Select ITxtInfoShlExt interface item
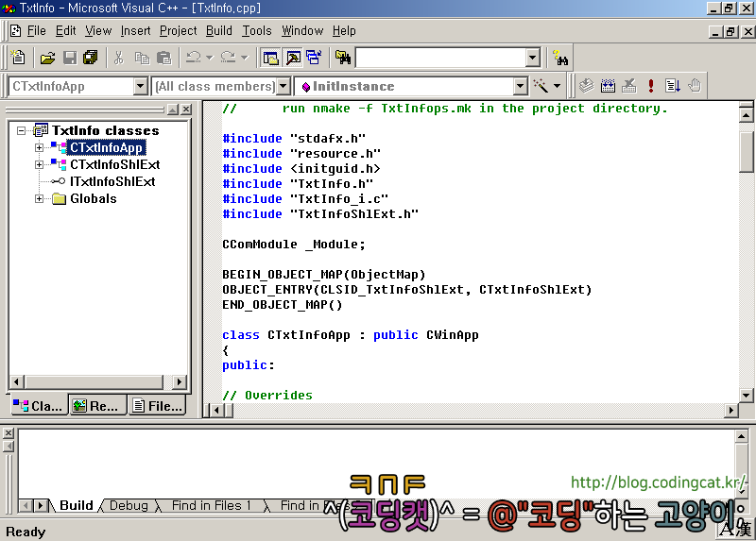 (x=112, y=181)
